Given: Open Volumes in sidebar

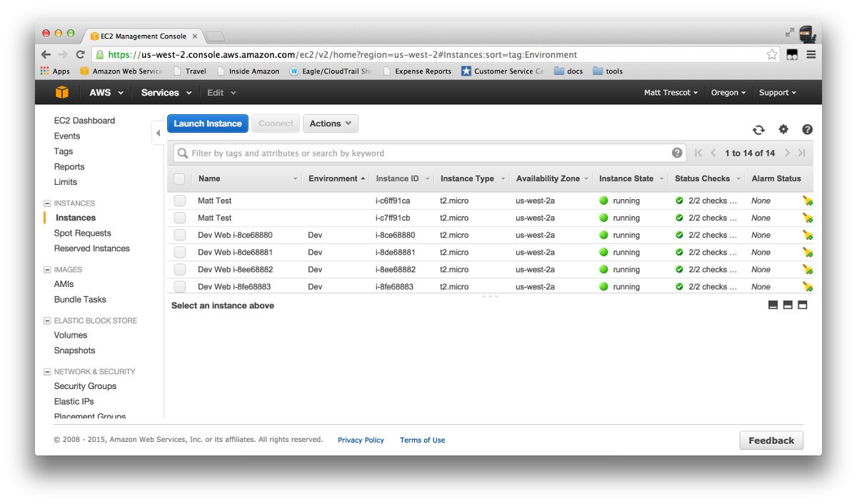Looking at the screenshot, I should [71, 335].
